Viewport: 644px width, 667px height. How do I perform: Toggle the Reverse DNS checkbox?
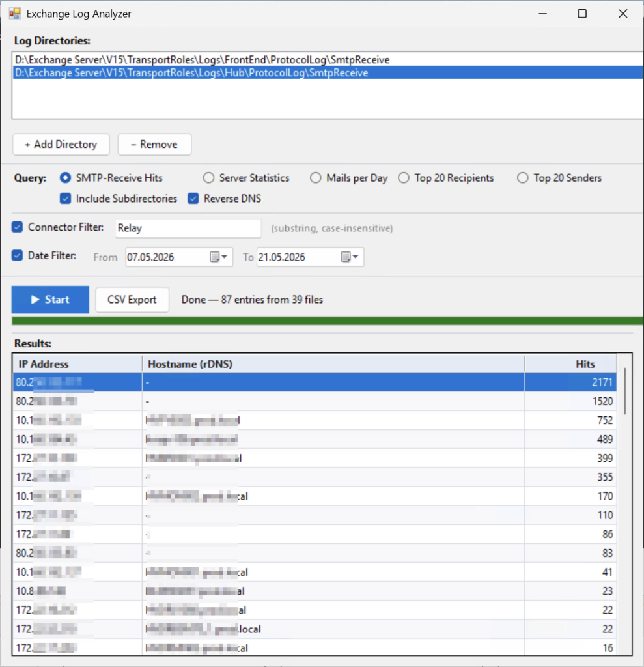pos(193,199)
